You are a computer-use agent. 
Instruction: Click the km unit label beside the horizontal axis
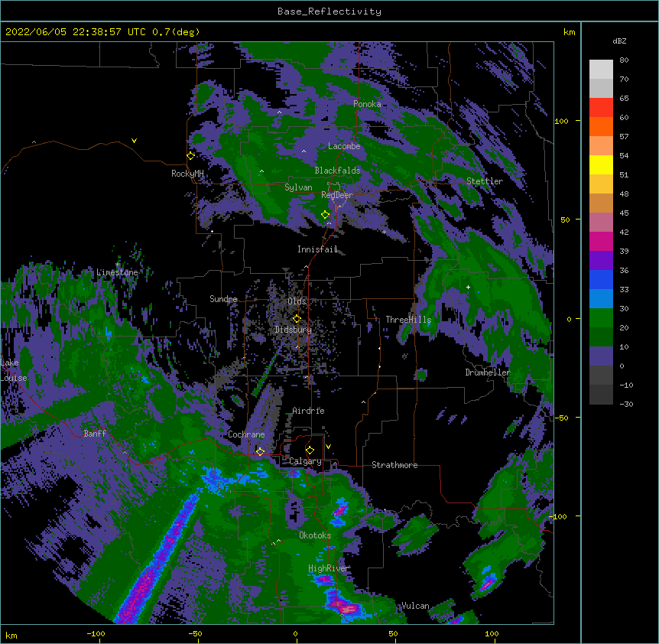coord(11,635)
